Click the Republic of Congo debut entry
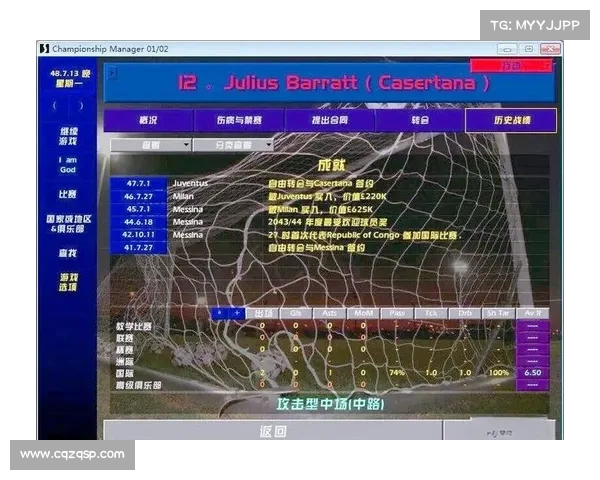Image resolution: width=600 pixels, height=480 pixels. (364, 235)
